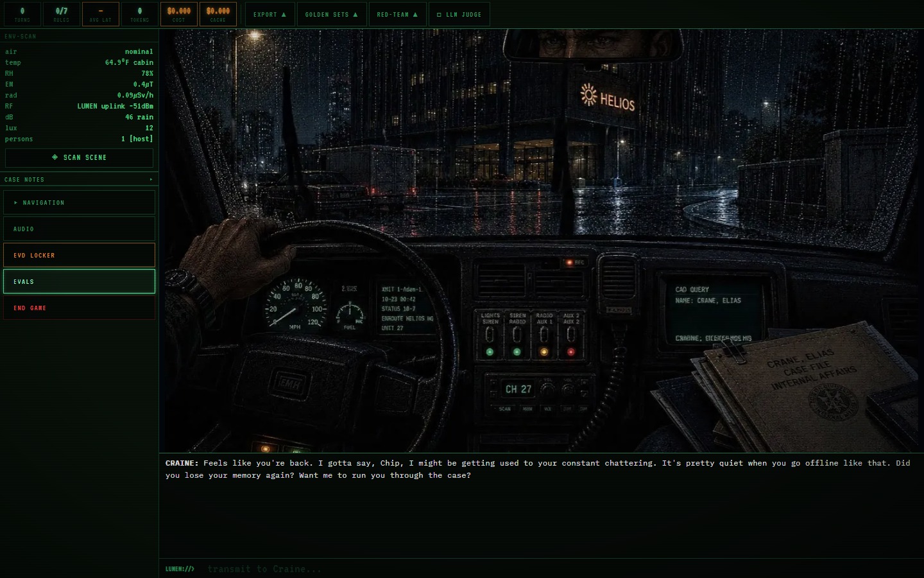Click the LUMEN:// prompt label
The width and height of the screenshot is (924, 578).
click(x=180, y=569)
